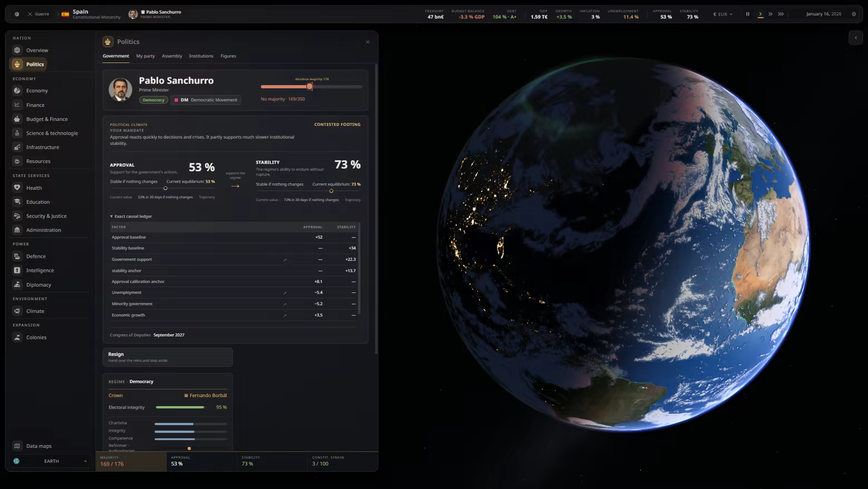Click the Democratic Movement party badge
Screen dimensions: 868x489
206,100
